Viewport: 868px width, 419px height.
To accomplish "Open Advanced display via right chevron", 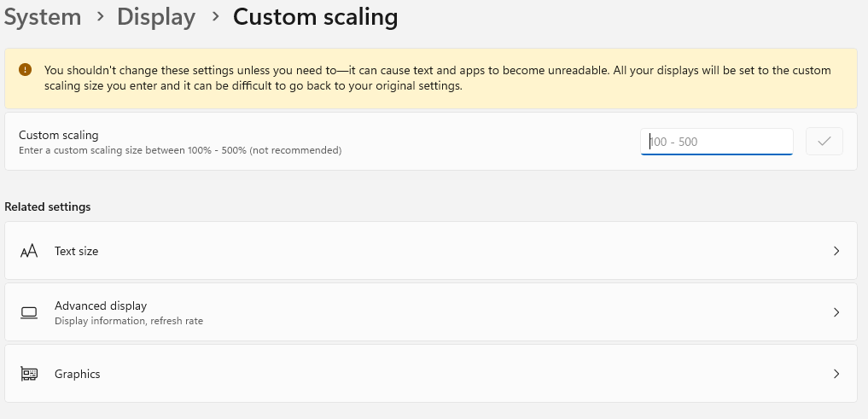I will click(836, 312).
